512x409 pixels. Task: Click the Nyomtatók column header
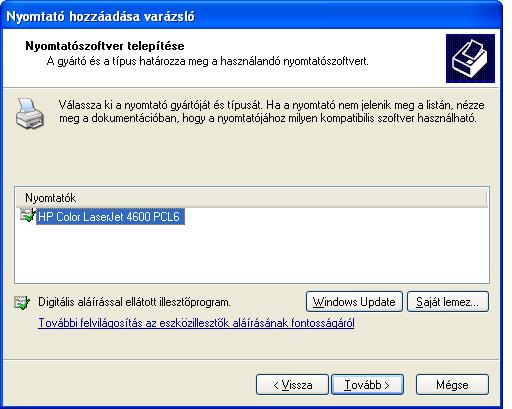click(x=251, y=198)
